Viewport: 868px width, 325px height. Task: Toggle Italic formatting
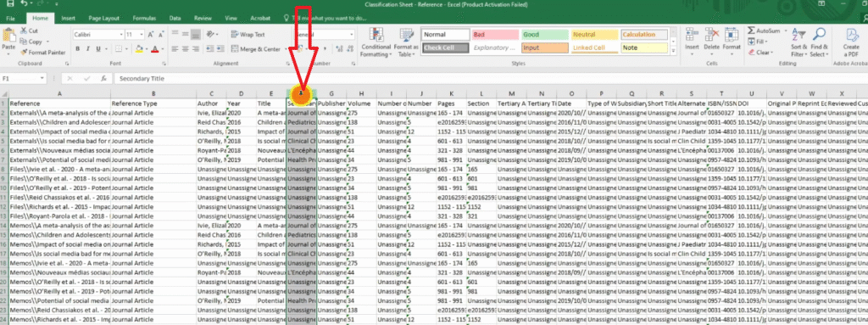87,49
